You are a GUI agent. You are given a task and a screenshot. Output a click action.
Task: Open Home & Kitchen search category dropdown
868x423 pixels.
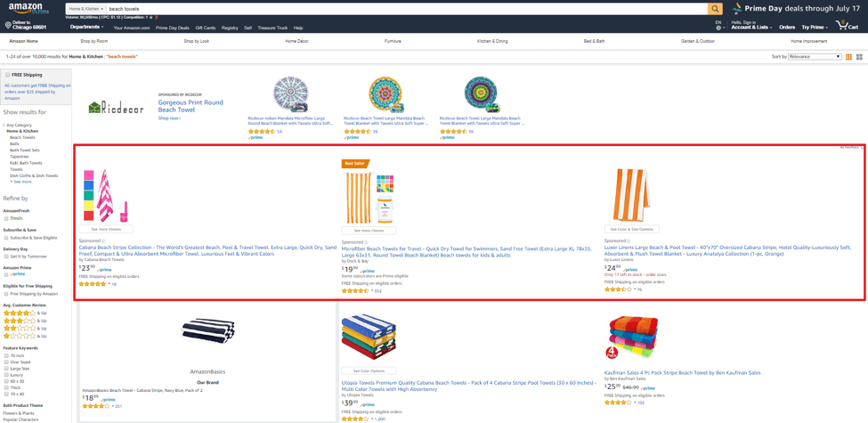tap(85, 9)
